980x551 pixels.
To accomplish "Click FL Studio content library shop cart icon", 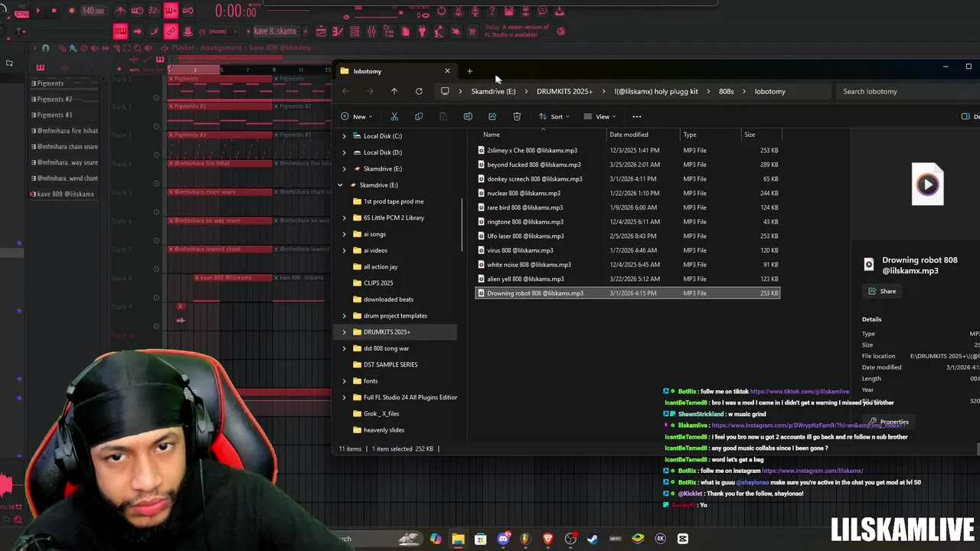I will [x=472, y=31].
